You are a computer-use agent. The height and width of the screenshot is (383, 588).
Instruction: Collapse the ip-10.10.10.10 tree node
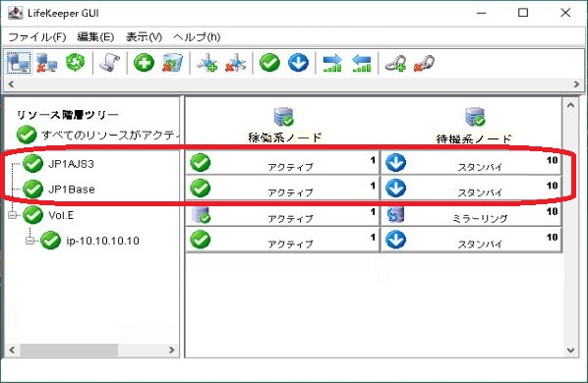[x=30, y=241]
